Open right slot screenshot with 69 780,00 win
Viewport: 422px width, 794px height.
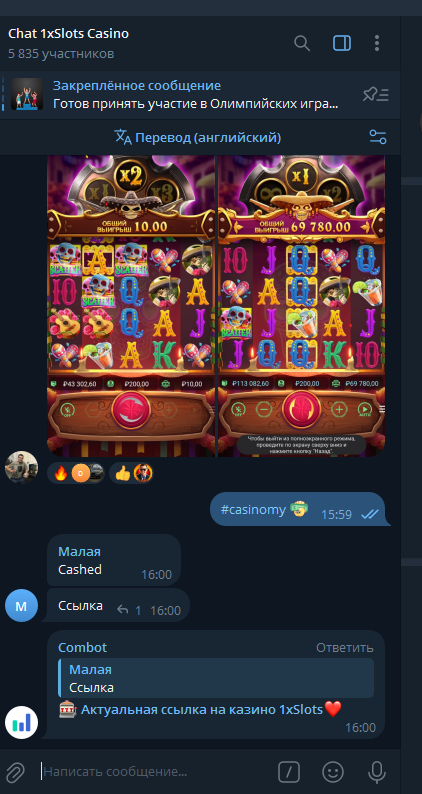pyautogui.click(x=301, y=306)
